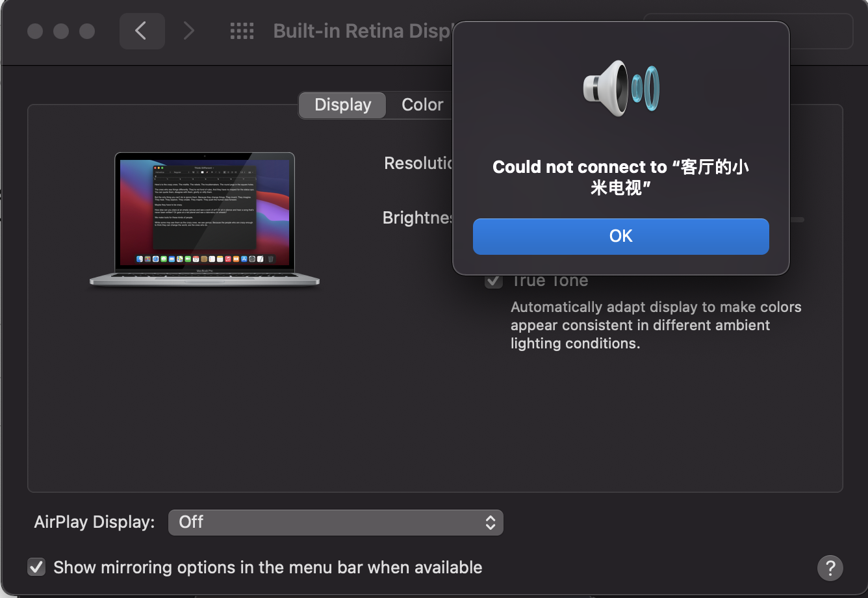Image resolution: width=868 pixels, height=598 pixels.
Task: Click the MacBook display preview thumbnail
Action: point(205,219)
